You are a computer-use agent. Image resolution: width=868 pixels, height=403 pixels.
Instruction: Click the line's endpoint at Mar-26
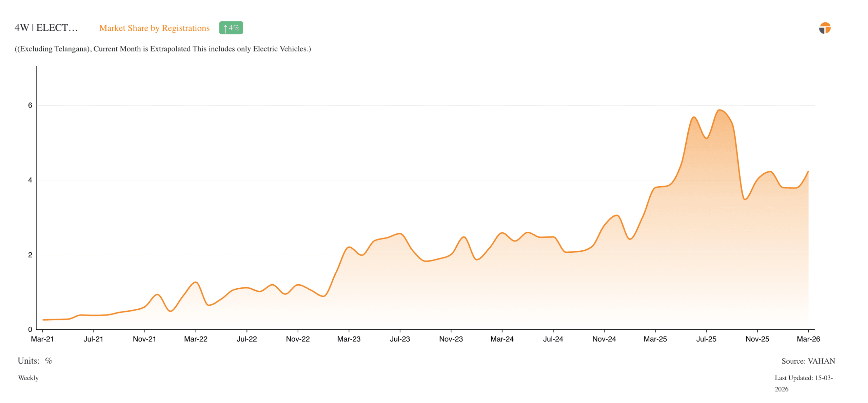pyautogui.click(x=808, y=172)
